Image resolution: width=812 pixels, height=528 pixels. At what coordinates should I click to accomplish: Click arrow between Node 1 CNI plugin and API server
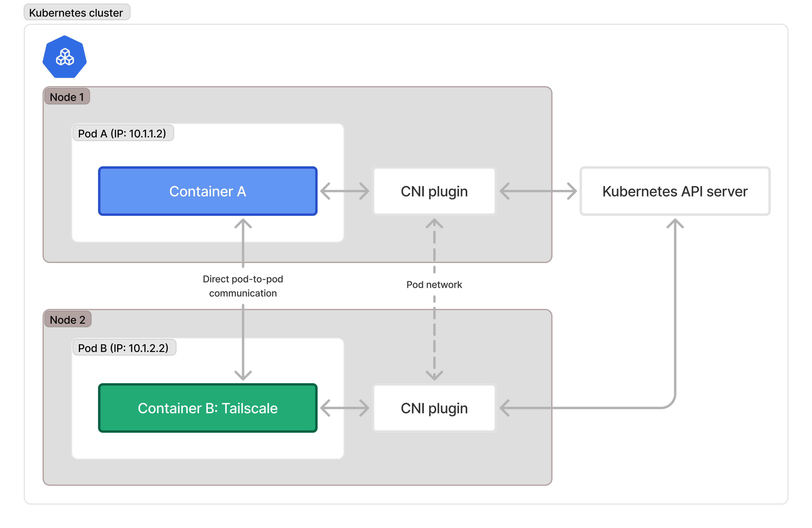coord(538,191)
